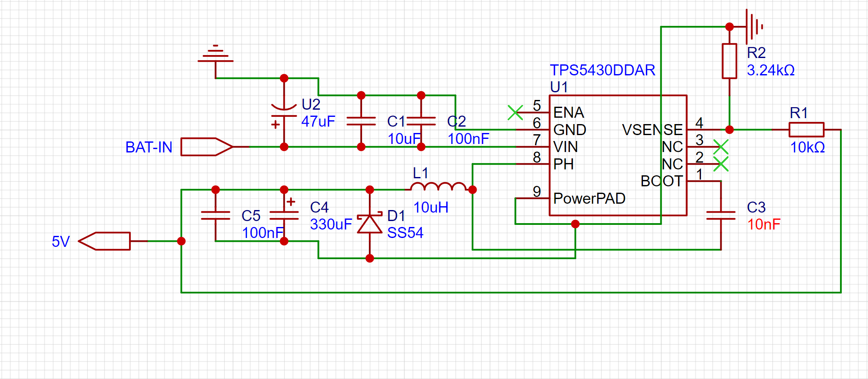Click the PowerPAD pin name
The width and height of the screenshot is (868, 379).
click(589, 199)
